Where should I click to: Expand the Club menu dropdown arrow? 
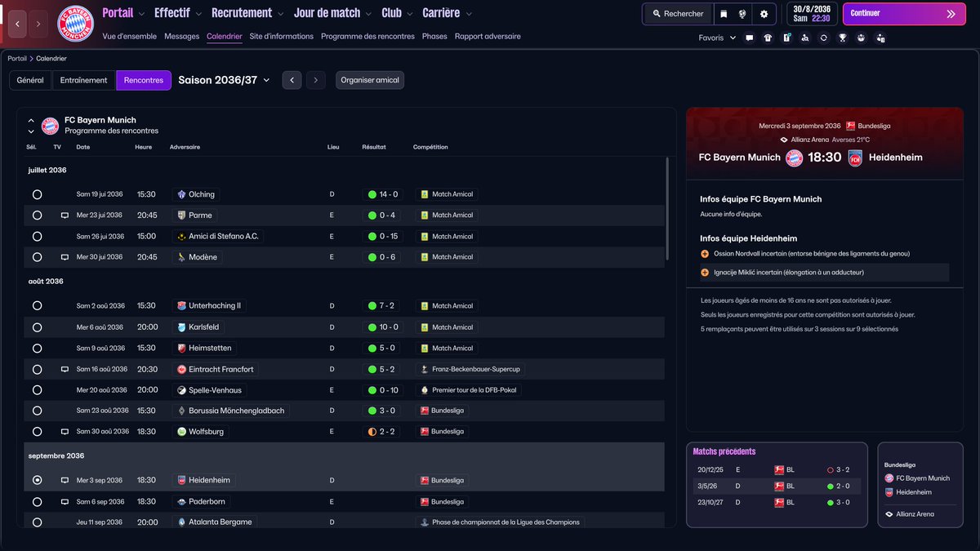point(410,14)
